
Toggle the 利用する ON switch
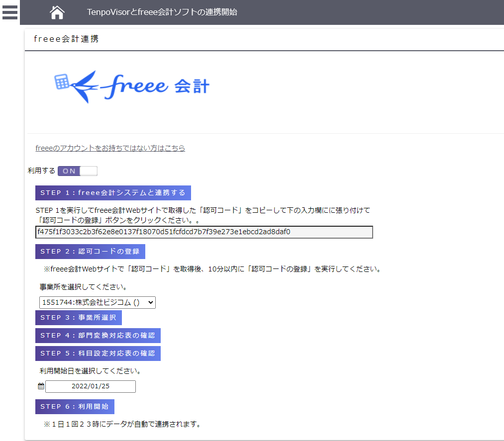point(78,171)
